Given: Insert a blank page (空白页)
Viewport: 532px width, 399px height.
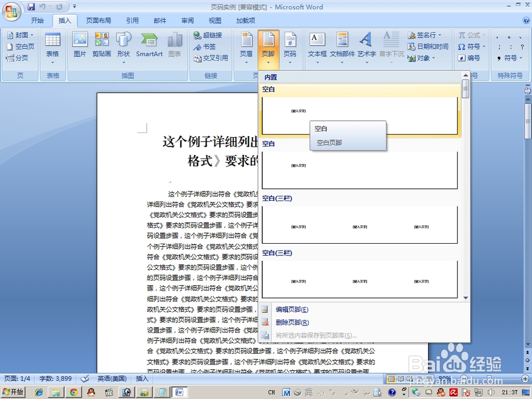Looking at the screenshot, I should pyautogui.click(x=21, y=46).
